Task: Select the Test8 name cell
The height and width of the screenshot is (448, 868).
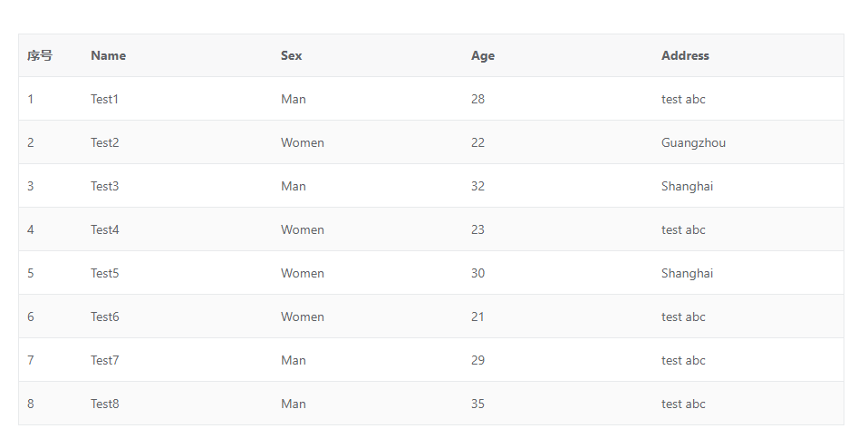Action: 104,404
